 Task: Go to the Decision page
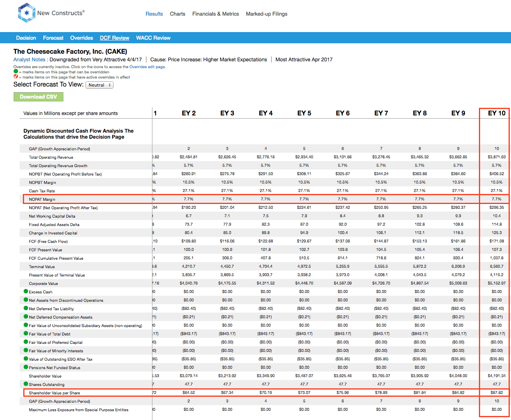[x=26, y=38]
